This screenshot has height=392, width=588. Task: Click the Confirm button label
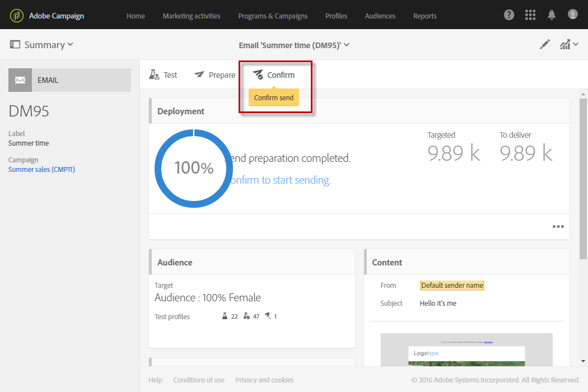coord(281,75)
